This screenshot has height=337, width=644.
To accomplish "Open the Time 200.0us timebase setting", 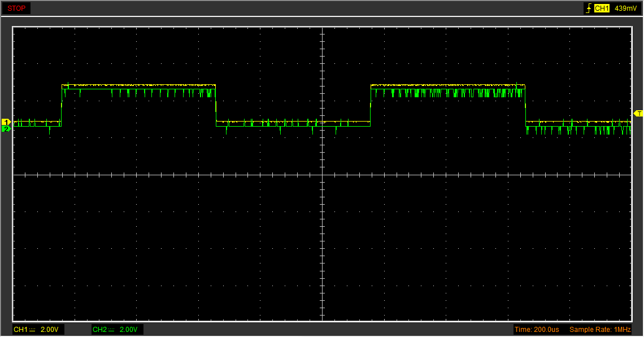I will 537,330.
